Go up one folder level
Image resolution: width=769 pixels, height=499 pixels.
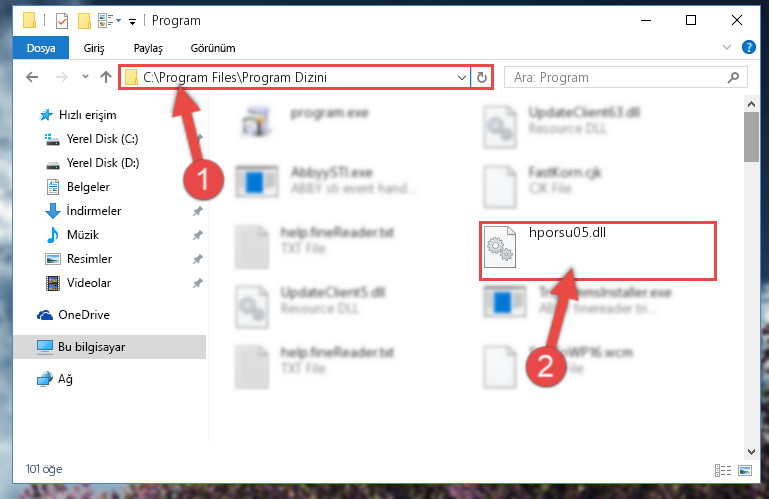[x=105, y=77]
